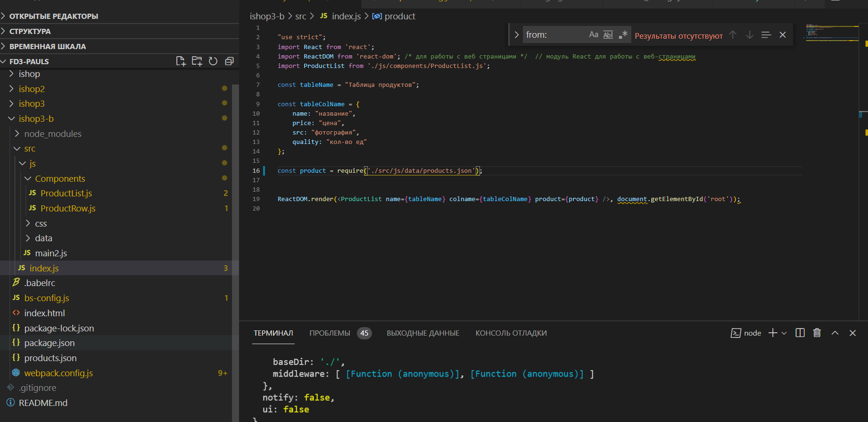Collapse all folders in explorer
This screenshot has width=868, height=422.
point(230,61)
